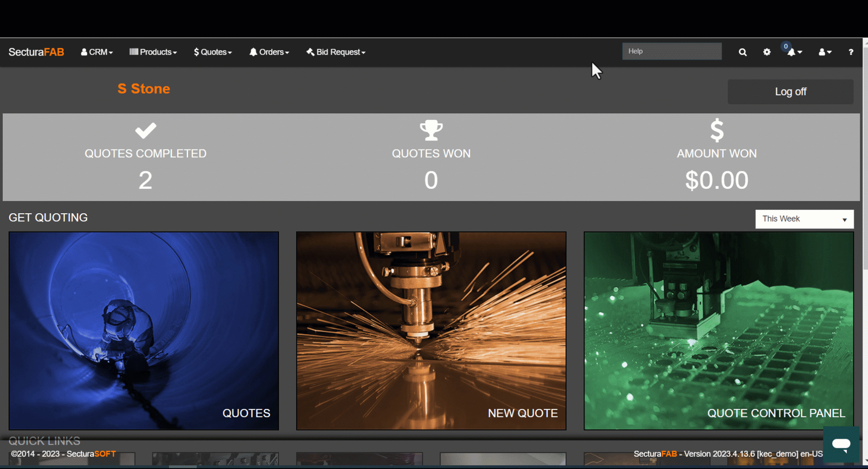Open the Quote Control Panel tile
Image resolution: width=868 pixels, height=469 pixels.
718,331
